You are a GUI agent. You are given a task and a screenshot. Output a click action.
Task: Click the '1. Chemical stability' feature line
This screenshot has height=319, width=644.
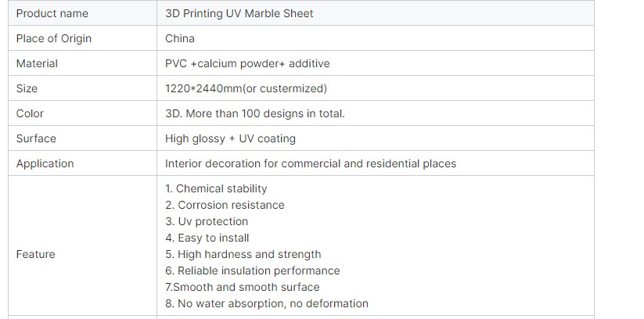tap(216, 188)
